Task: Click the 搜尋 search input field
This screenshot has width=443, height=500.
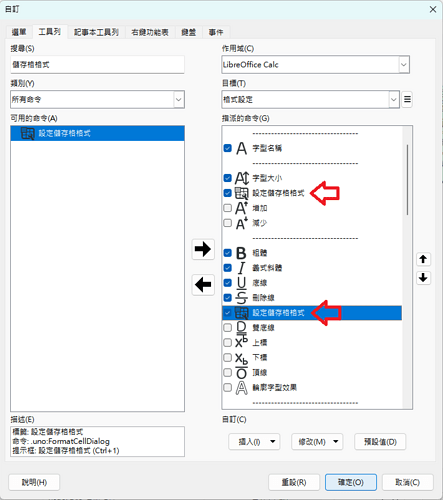Action: [97, 65]
